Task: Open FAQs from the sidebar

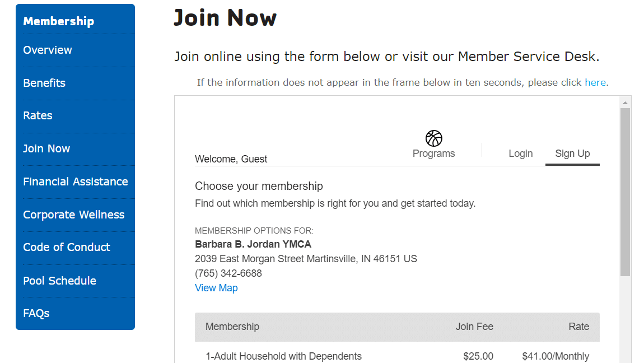Action: click(x=36, y=313)
